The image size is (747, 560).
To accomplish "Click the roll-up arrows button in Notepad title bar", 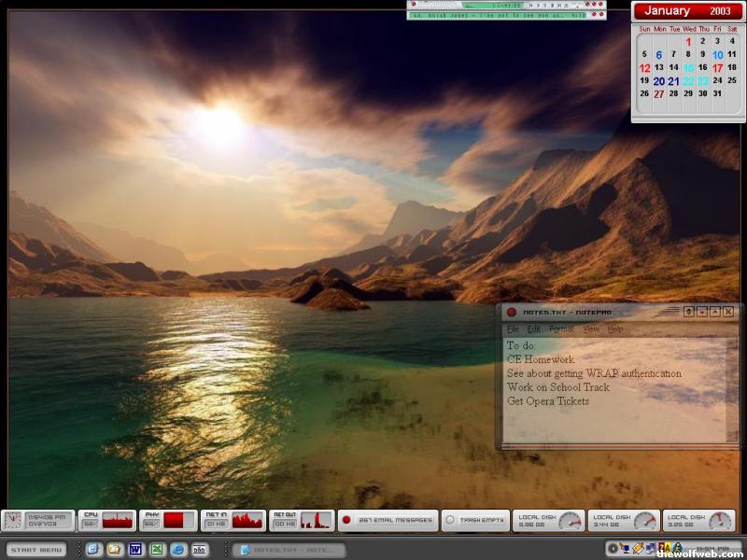I will pyautogui.click(x=688, y=312).
